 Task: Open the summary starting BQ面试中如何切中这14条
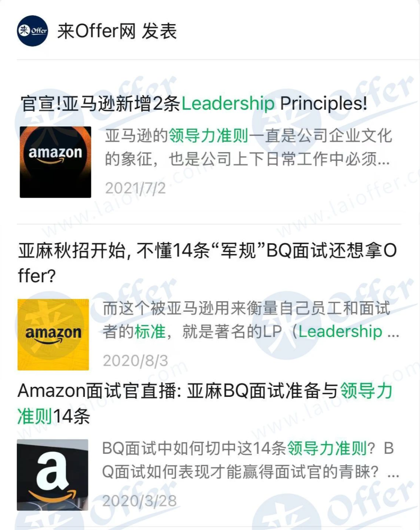pos(250,460)
